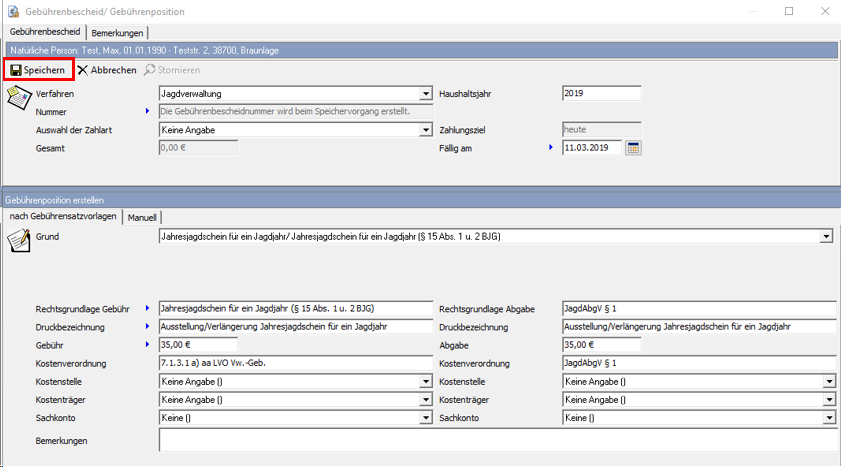Viewport: 841px width, 467px height.
Task: Expand the Auswahl der Zahlart dropdown
Action: 425,130
